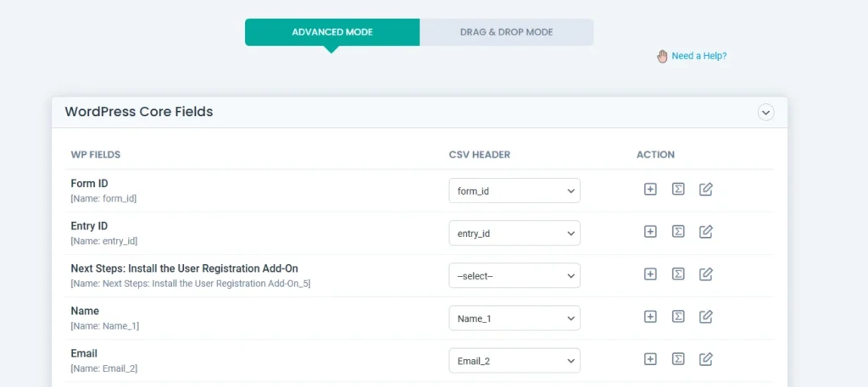Click the sigma formula icon for Form ID

pos(678,190)
